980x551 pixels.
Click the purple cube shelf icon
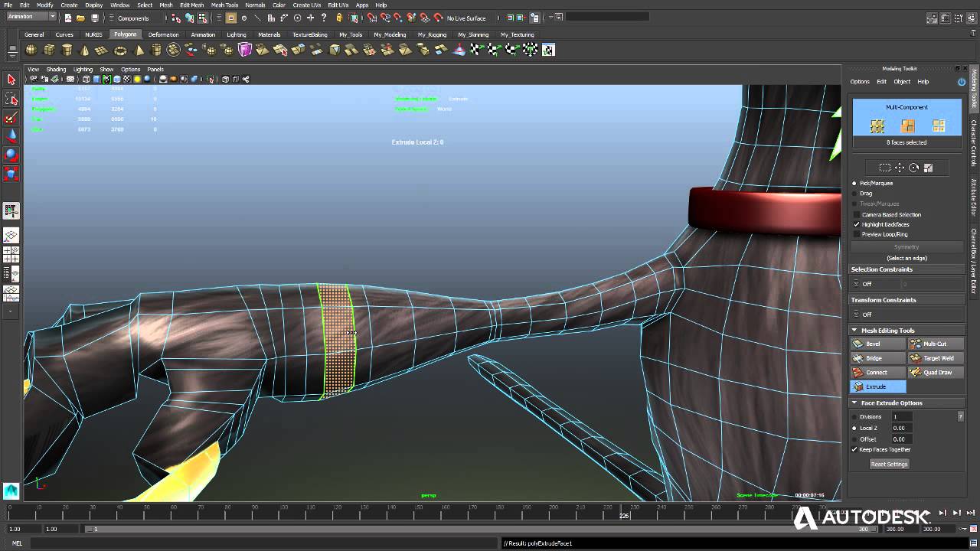point(245,50)
